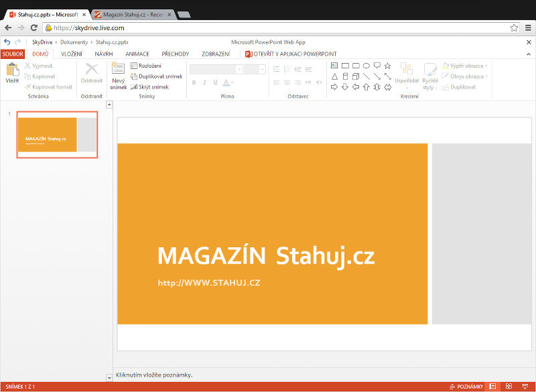Screen dimensions: 536x392
Task: Switch to the NÁVRH tab
Action: tap(104, 54)
